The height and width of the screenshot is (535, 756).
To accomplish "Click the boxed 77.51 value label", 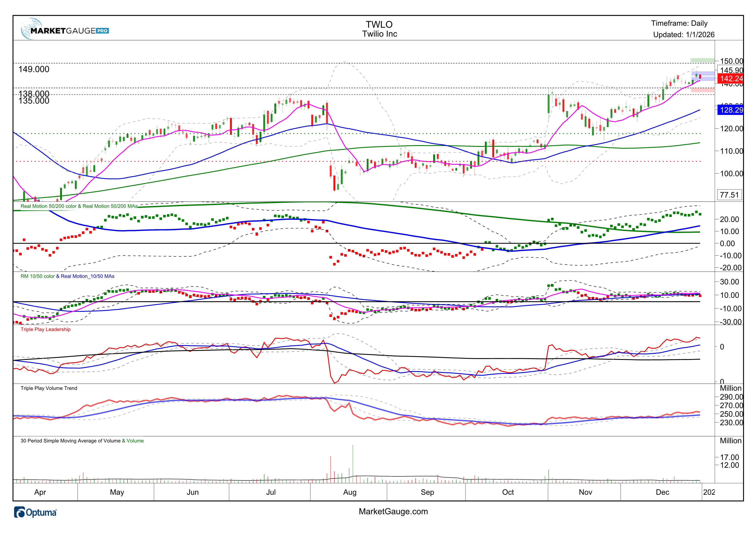I will [729, 195].
